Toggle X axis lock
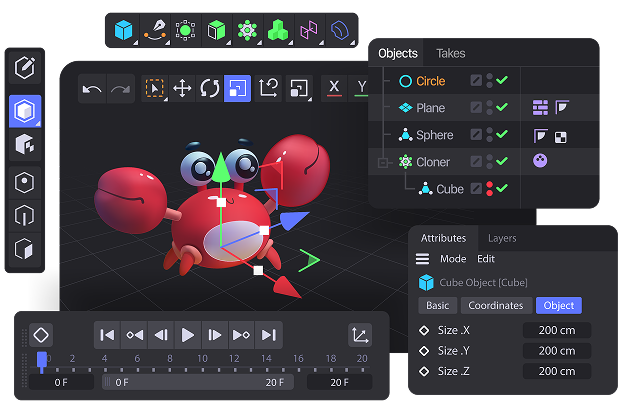 (334, 89)
